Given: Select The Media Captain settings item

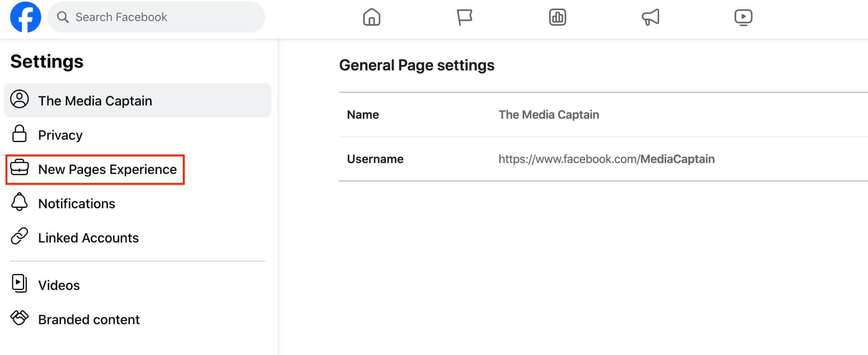Looking at the screenshot, I should pyautogui.click(x=138, y=101).
